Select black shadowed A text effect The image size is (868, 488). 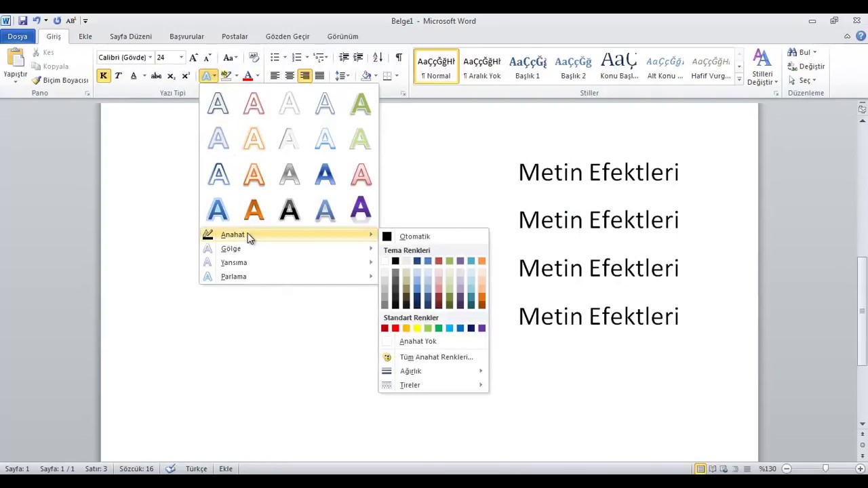point(290,209)
